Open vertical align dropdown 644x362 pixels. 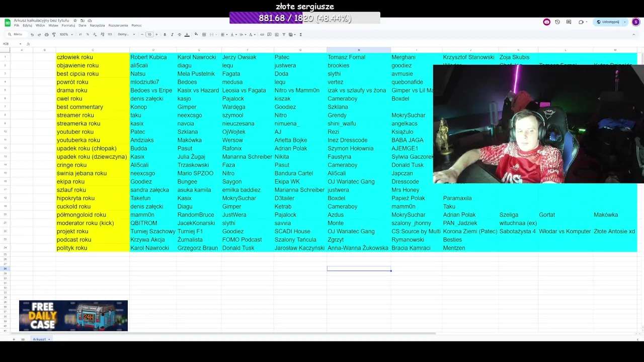[233, 35]
